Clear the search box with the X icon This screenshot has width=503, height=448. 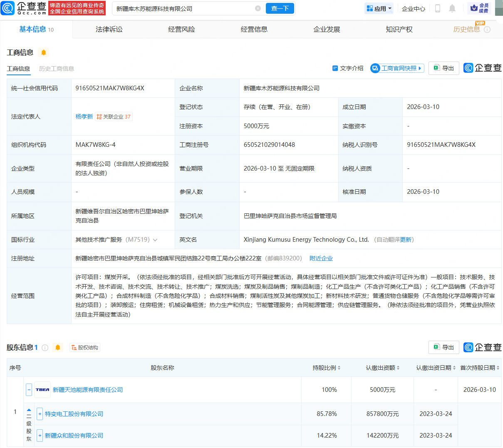(258, 8)
